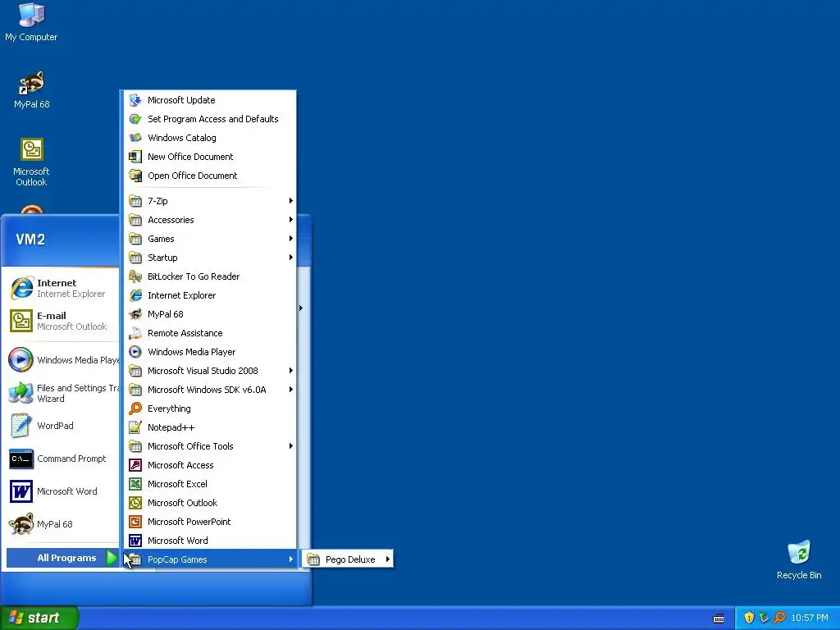Launch Windows Media Player from recent programs

62,360
